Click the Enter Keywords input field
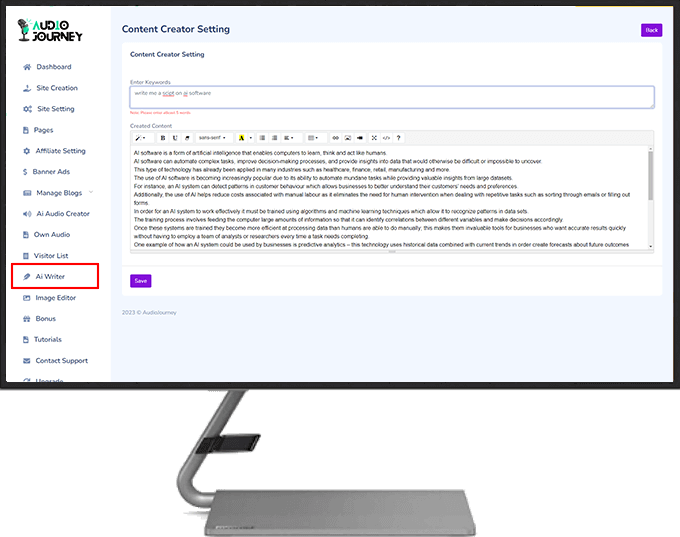The height and width of the screenshot is (537, 680). click(391, 96)
